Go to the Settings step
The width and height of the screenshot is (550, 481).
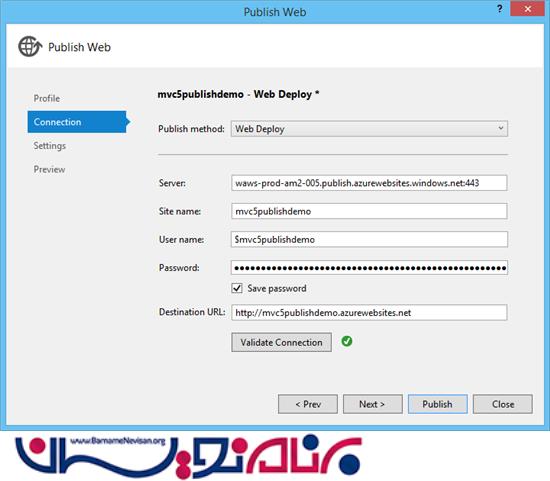pos(49,146)
